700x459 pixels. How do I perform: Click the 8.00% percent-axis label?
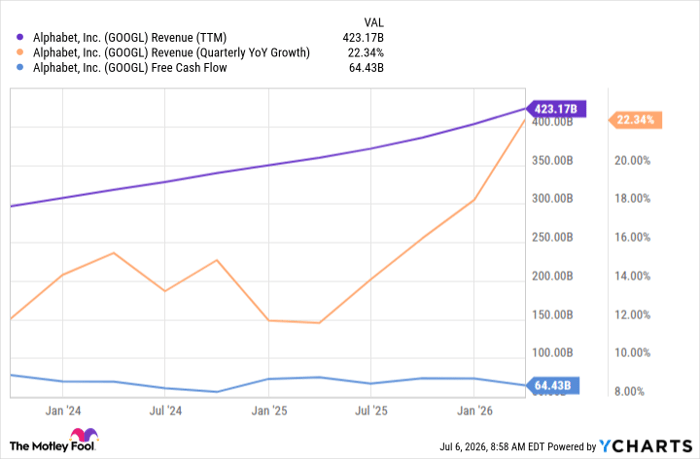629,392
